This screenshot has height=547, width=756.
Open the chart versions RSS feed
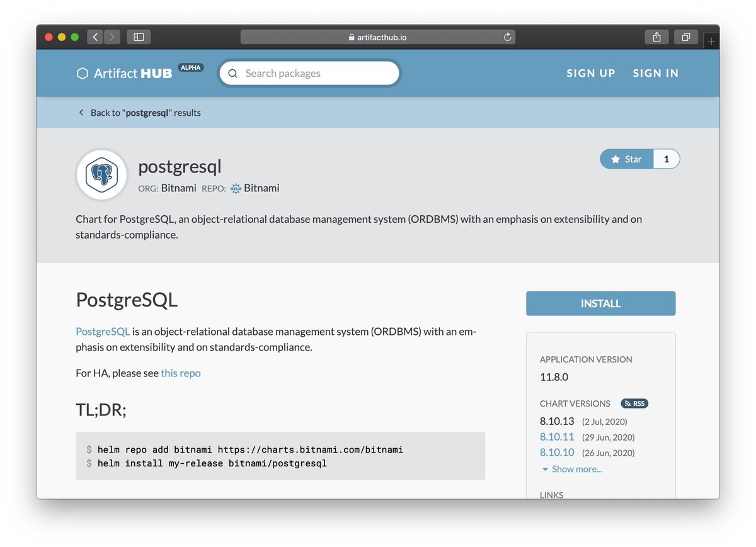click(634, 403)
